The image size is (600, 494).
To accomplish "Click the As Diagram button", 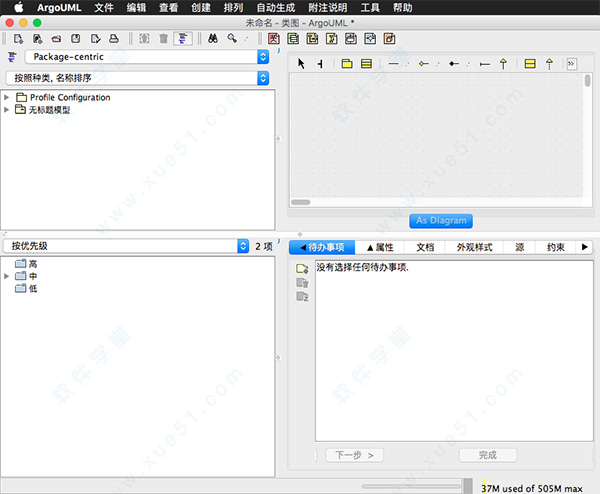I will (x=441, y=221).
